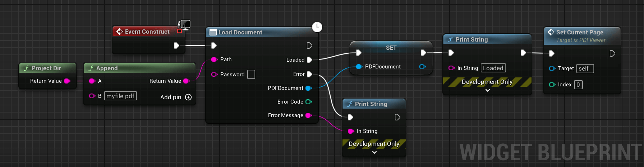Click the Loaded In String input field
Image resolution: width=644 pixels, height=167 pixels.
point(493,68)
